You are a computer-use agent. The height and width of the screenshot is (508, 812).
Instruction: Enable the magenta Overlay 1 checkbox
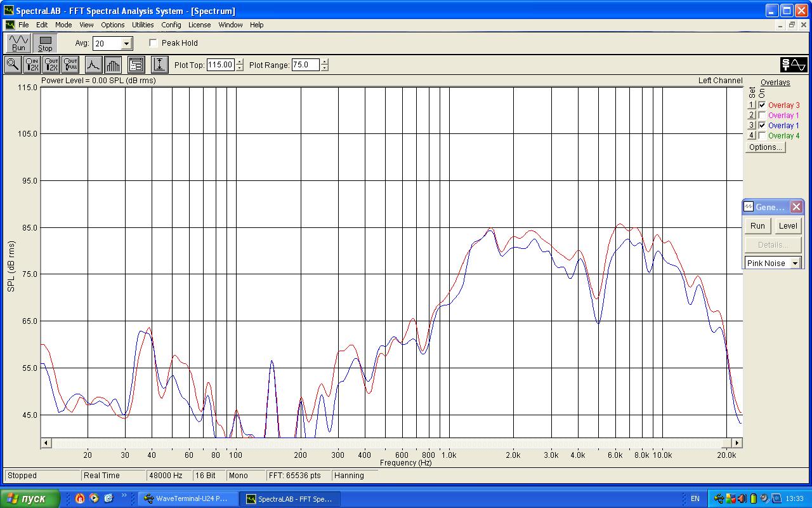click(762, 116)
